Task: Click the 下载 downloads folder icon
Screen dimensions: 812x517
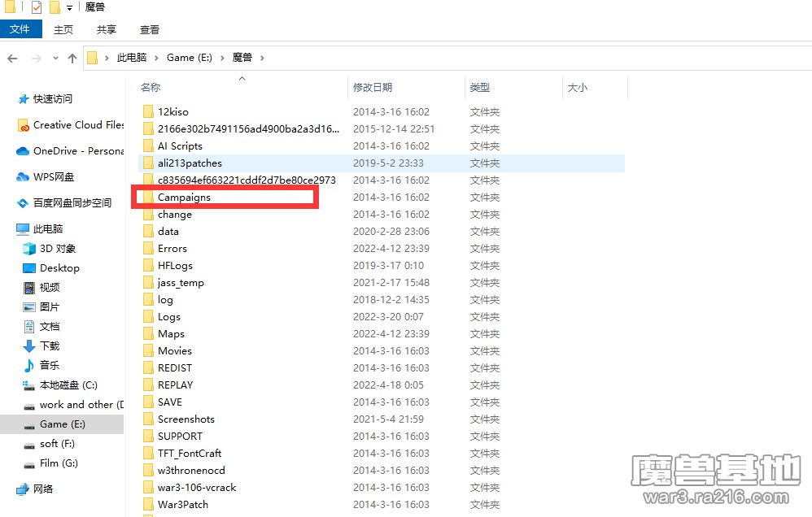Action: click(x=30, y=346)
